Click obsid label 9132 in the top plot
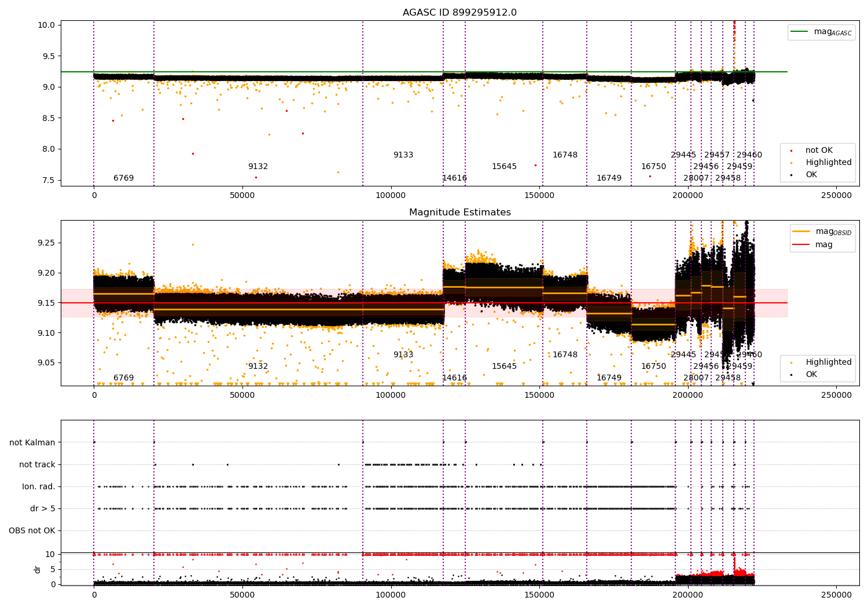The image size is (868, 608). (258, 167)
